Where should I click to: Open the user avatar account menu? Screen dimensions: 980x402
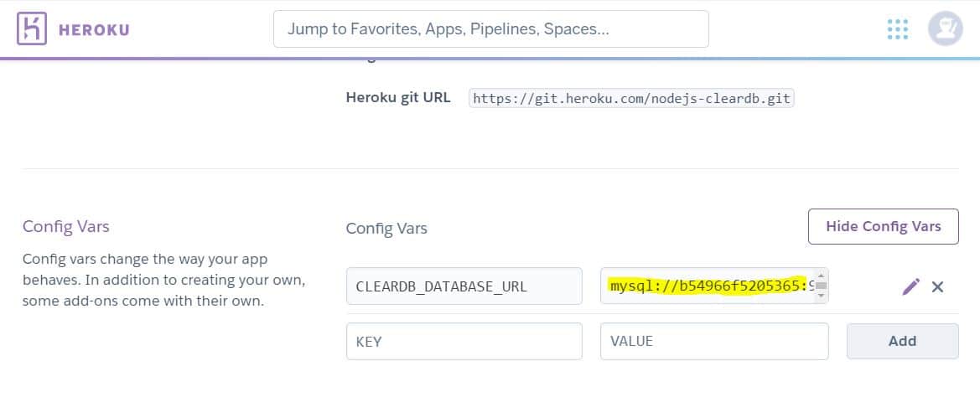click(945, 28)
